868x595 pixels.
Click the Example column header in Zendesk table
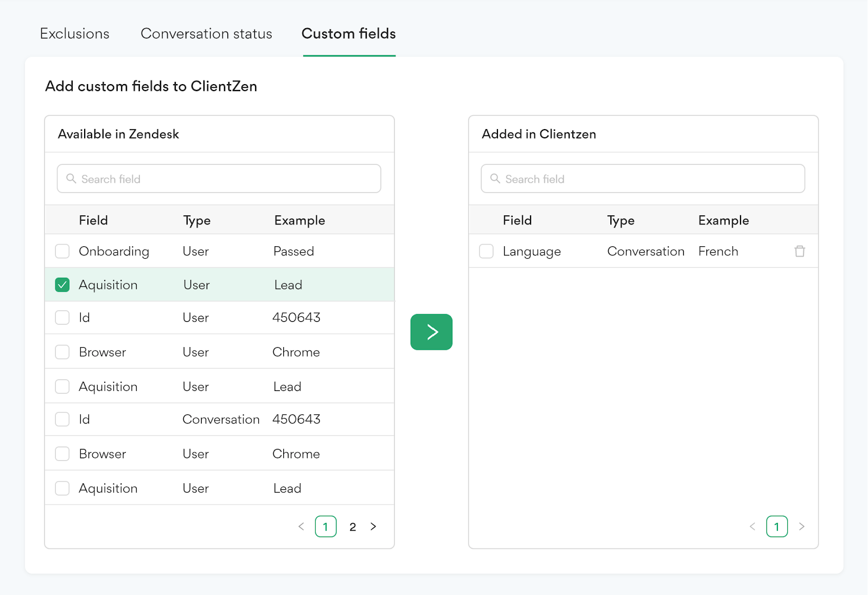[x=299, y=221]
